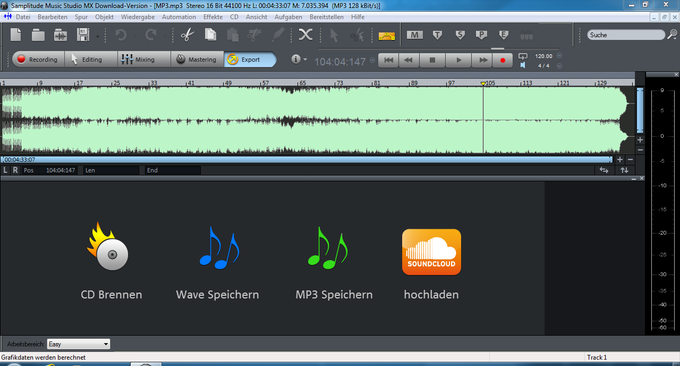This screenshot has height=366, width=680.
Task: Toggle the M marker button
Action: [415, 35]
